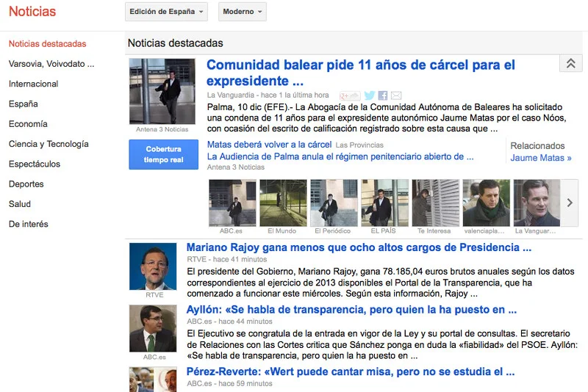The image size is (588, 392).
Task: Click ABC.es - hace 44 minutos byline
Action: pyautogui.click(x=229, y=322)
